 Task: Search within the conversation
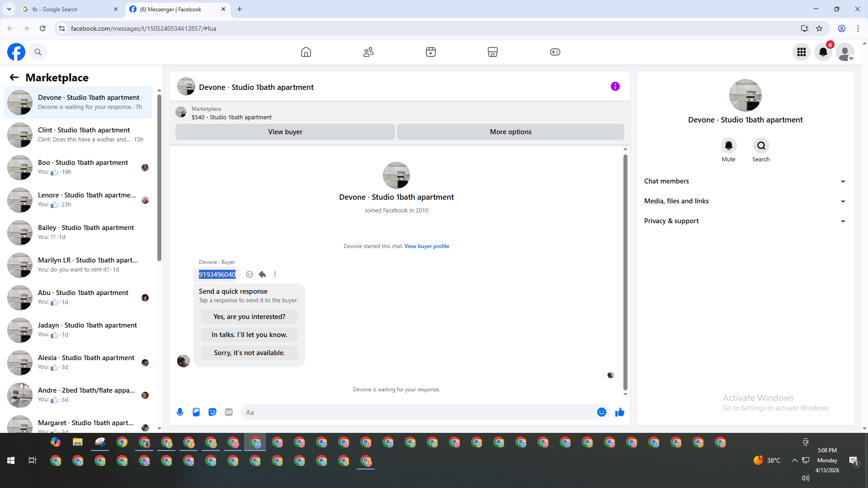click(761, 145)
